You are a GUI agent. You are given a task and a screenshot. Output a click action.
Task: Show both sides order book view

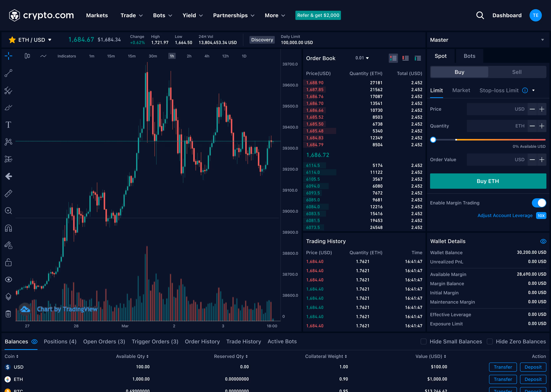pos(393,58)
